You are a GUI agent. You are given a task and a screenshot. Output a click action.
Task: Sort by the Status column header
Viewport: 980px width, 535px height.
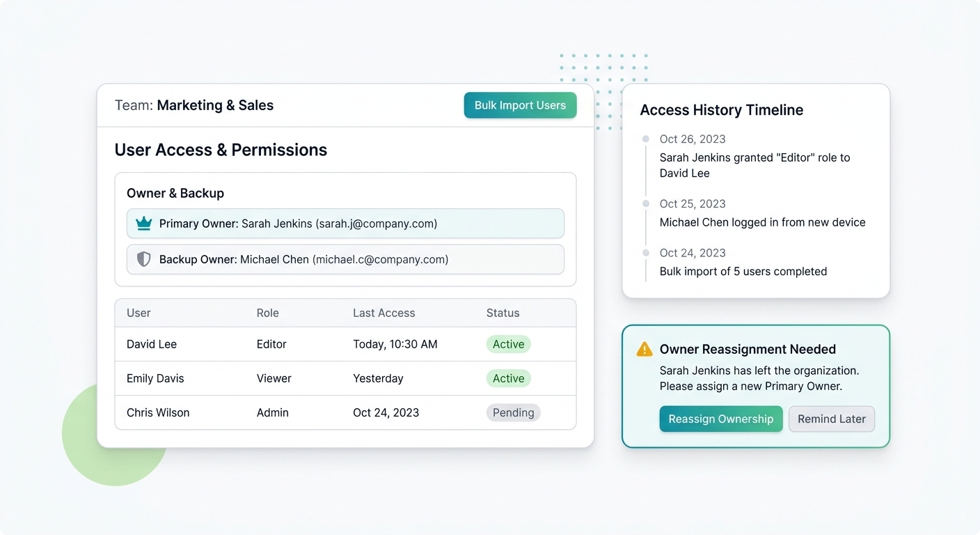503,313
